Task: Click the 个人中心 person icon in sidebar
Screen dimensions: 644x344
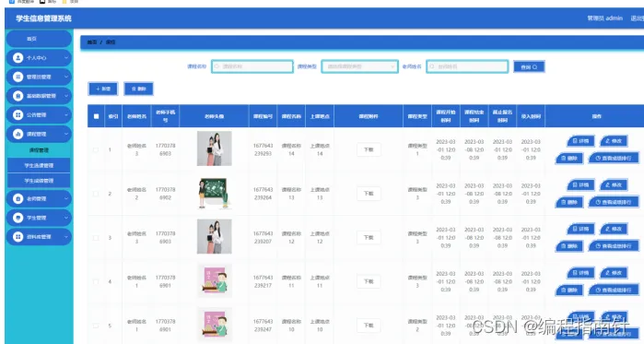Action: pyautogui.click(x=18, y=58)
